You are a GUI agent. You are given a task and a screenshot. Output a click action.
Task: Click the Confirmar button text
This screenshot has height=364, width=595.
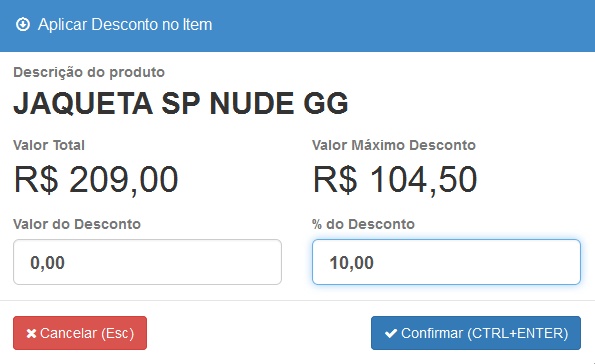point(485,333)
